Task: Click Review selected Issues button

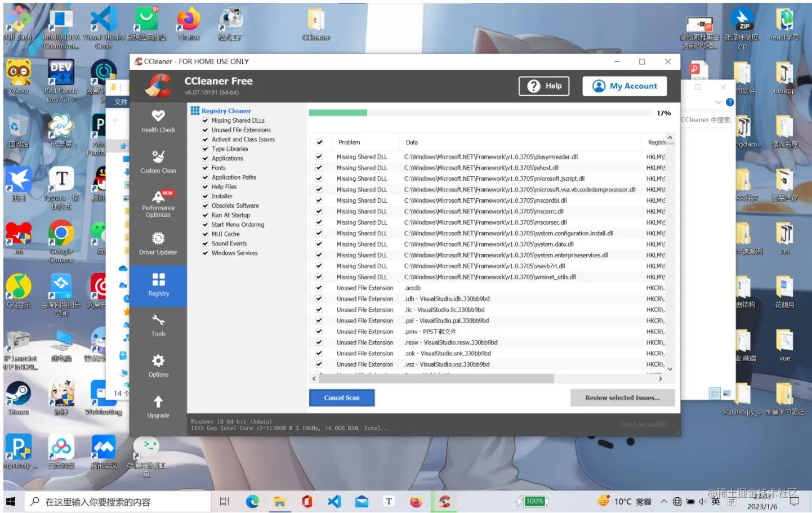Action: tap(622, 398)
